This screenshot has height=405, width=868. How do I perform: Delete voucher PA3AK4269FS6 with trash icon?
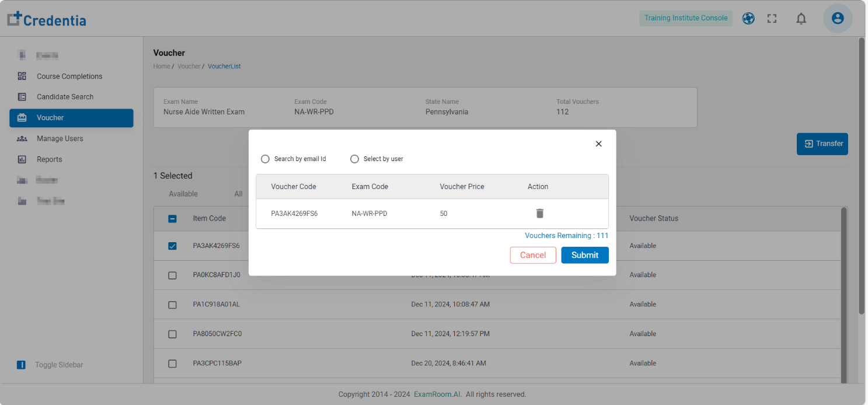coord(540,214)
